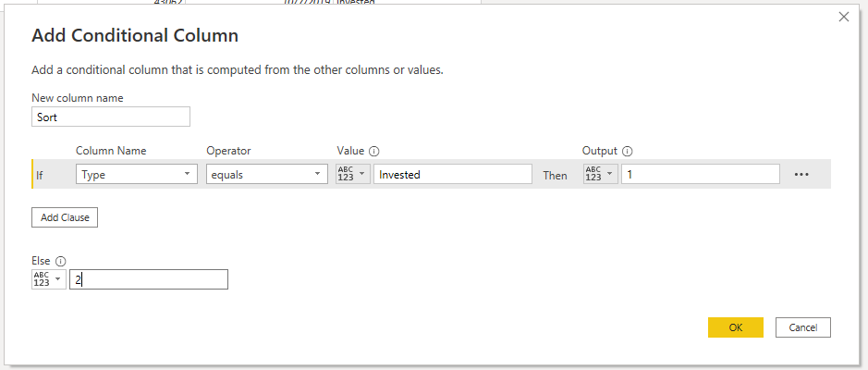Click the Value field containing Invested
The height and width of the screenshot is (370, 868).
tap(453, 175)
